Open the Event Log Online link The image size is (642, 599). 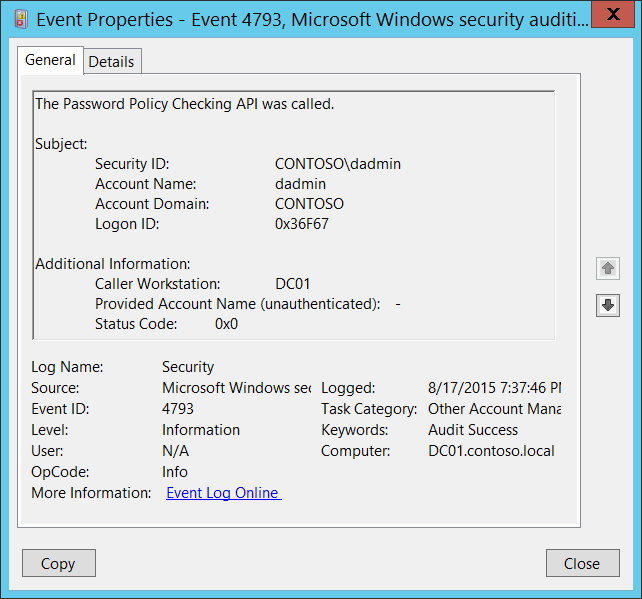[223, 493]
